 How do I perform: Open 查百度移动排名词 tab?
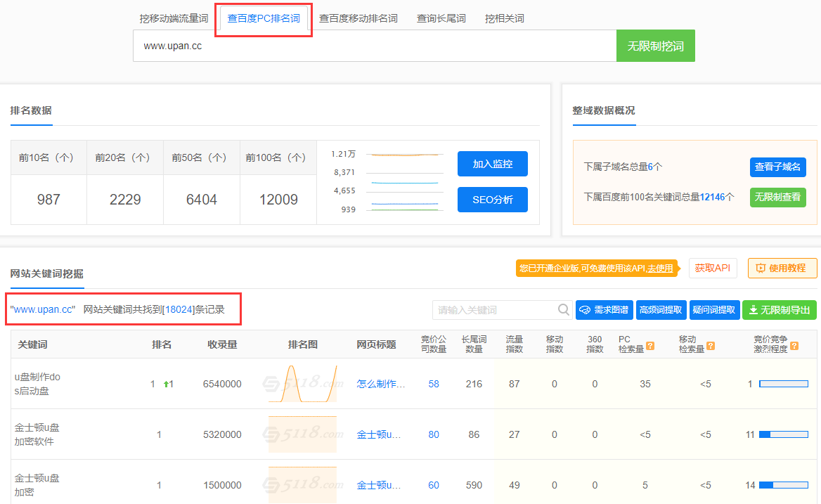coord(358,19)
